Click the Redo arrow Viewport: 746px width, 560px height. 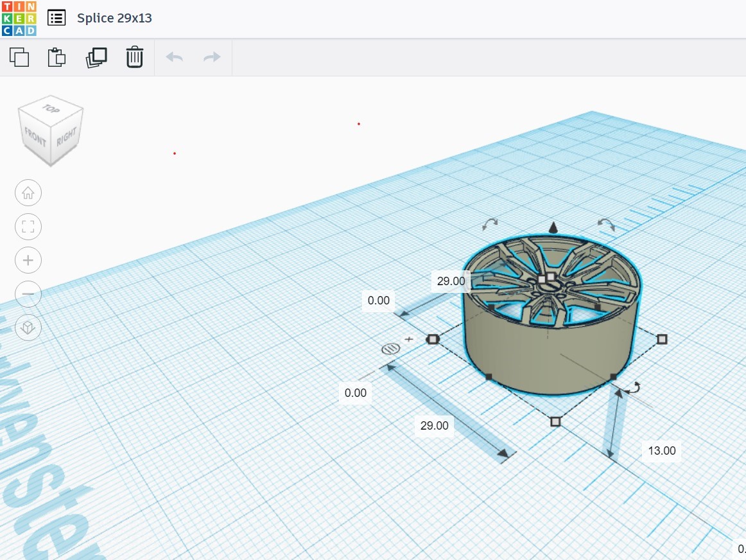click(212, 57)
